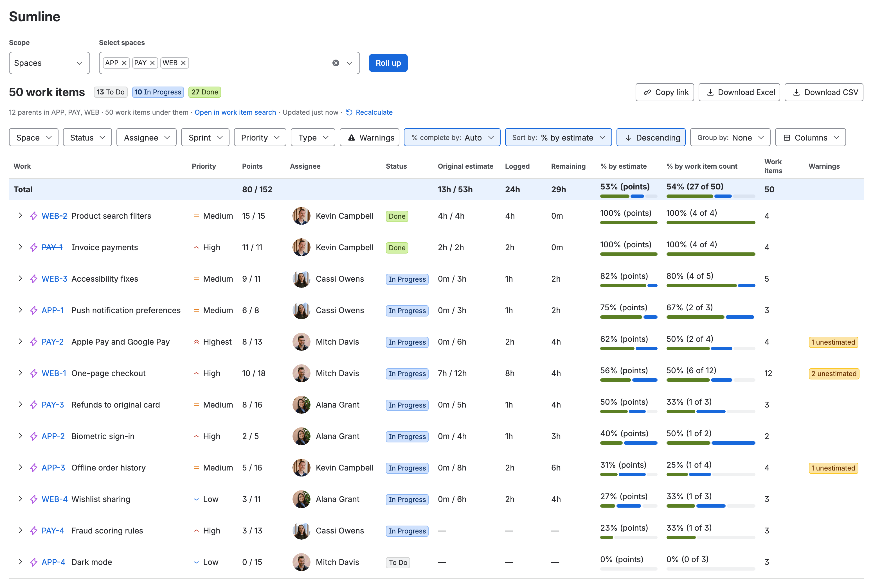
Task: Open the APP-4 issue link
Action: [53, 562]
